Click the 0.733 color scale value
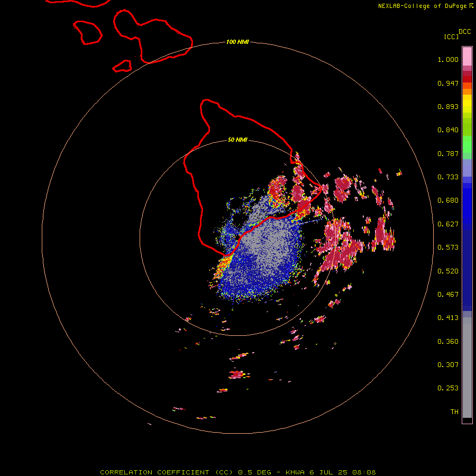 coord(448,177)
